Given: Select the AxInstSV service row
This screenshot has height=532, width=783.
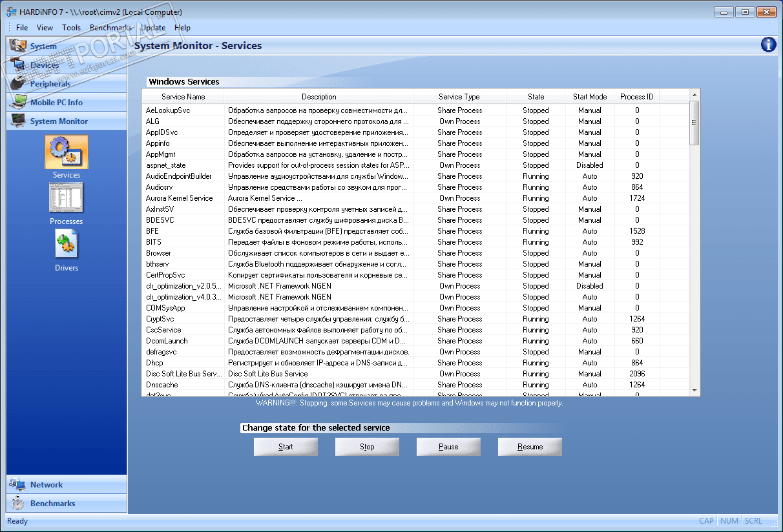Looking at the screenshot, I should pos(415,209).
